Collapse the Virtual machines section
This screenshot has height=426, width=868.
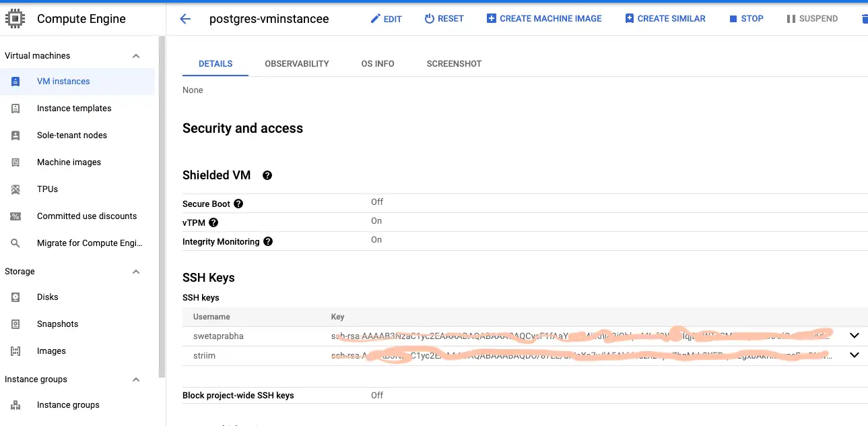point(136,56)
